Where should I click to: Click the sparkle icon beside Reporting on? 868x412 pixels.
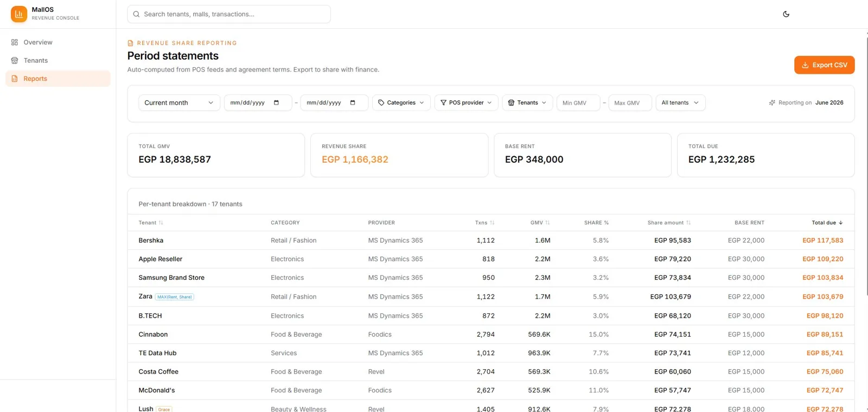pos(772,102)
